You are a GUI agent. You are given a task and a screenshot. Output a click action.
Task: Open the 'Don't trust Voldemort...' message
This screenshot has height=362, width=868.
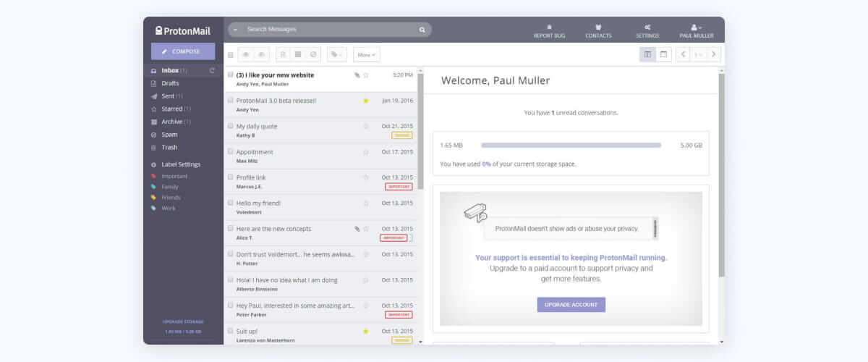[321, 258]
